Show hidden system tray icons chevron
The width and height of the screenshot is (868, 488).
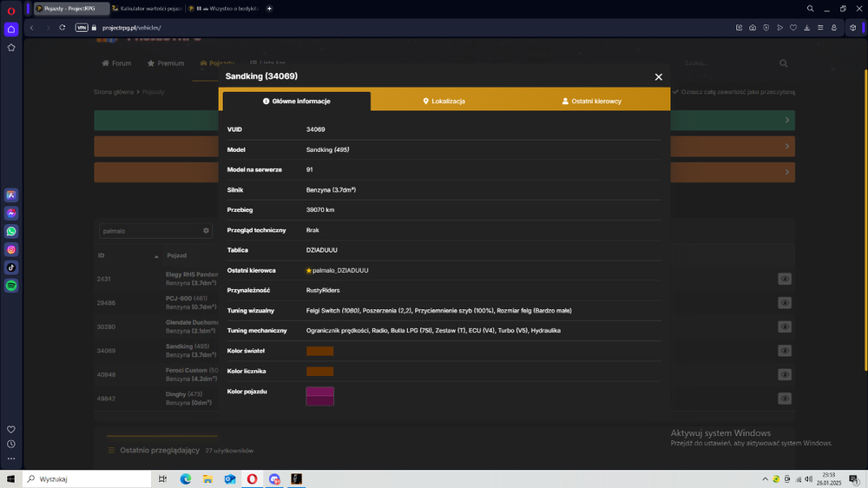(765, 479)
